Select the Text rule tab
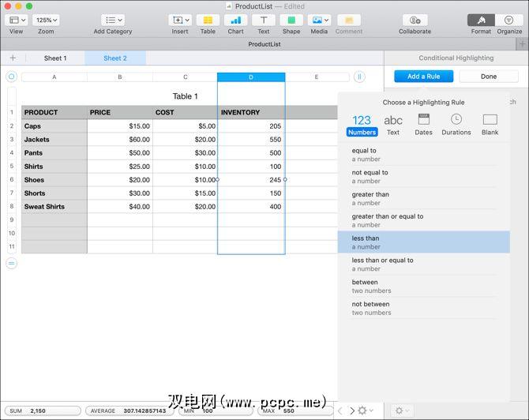Viewport: 529px width, 420px height. tap(392, 123)
